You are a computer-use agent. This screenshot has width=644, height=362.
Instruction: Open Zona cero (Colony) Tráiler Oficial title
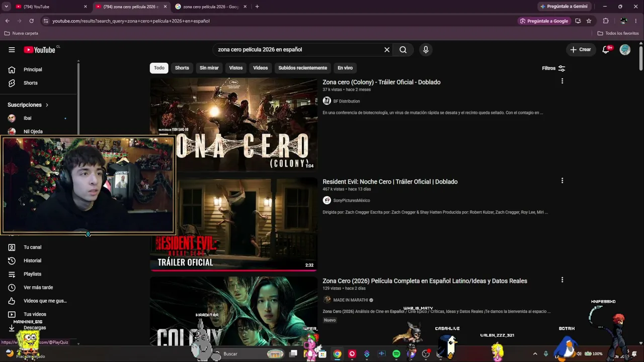381,82
